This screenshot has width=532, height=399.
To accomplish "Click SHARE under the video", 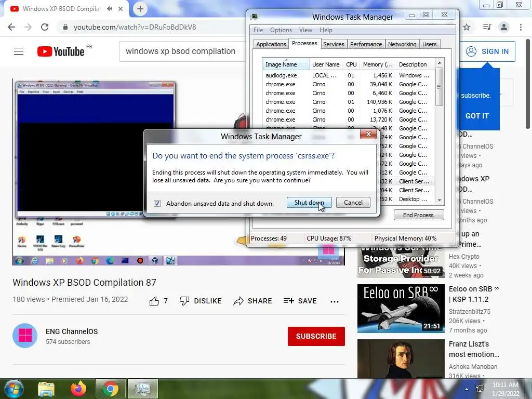I will tap(253, 301).
